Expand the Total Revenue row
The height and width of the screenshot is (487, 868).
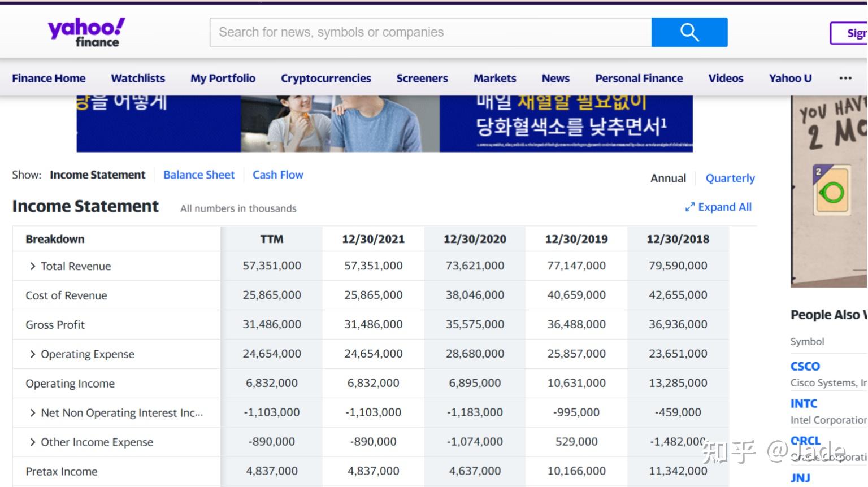[x=33, y=266]
